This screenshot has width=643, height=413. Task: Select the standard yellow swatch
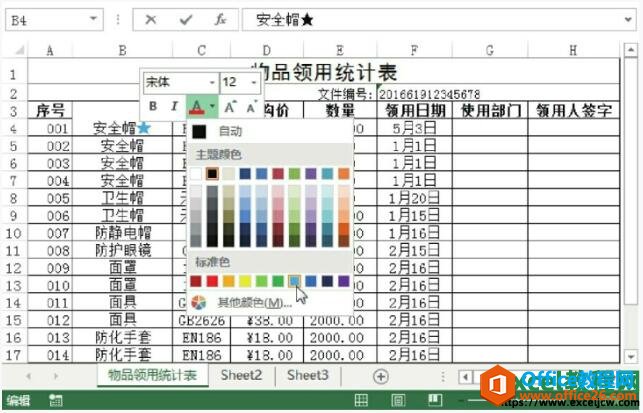coord(245,281)
